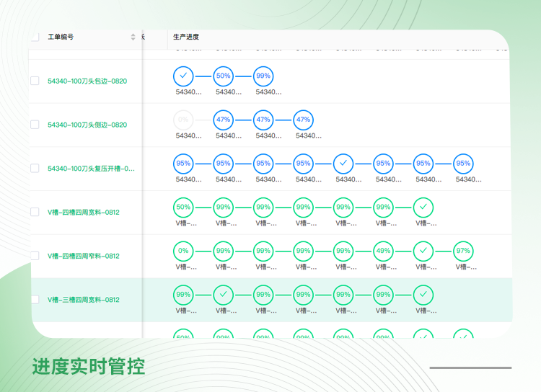Viewport: 541px width, 392px height.
Task: Check the V槽-四槽四周窄料-0812 row checkbox
Action: (x=35, y=256)
